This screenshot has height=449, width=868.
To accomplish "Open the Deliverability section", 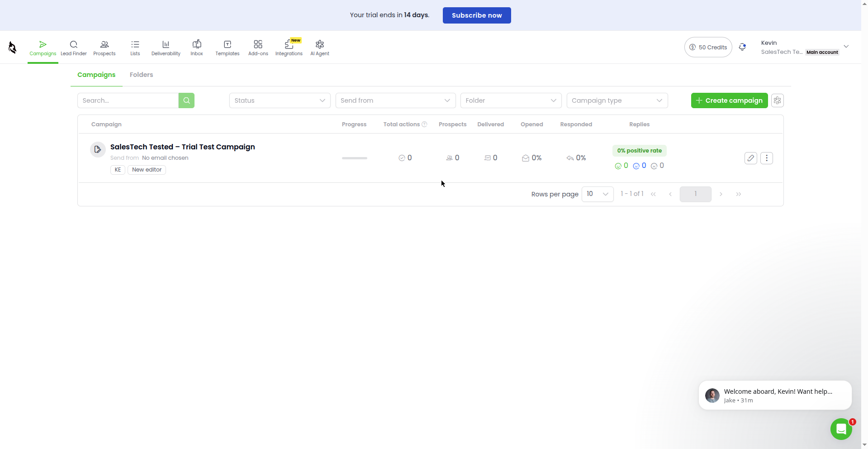I will 166,48.
